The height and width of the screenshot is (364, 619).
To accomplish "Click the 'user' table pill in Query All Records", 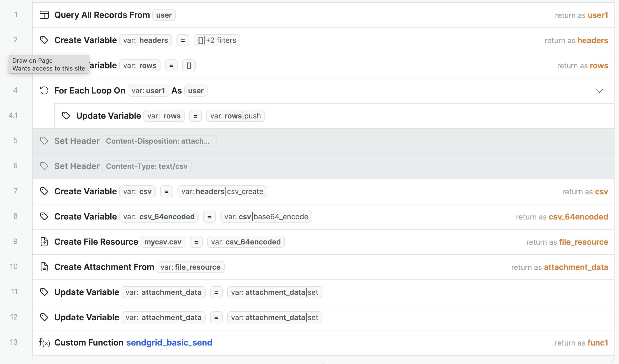I will (164, 15).
